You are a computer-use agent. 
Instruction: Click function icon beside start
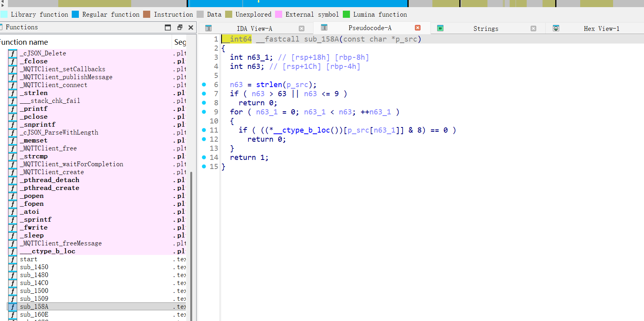pyautogui.click(x=13, y=259)
